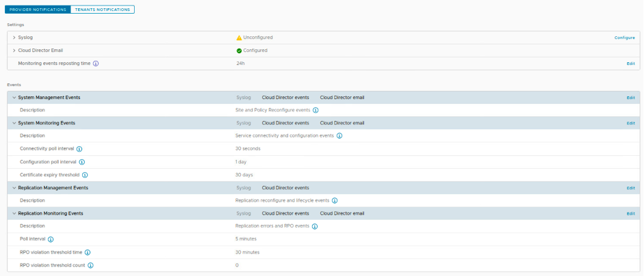
Task: Click the Configured status text
Action: click(255, 51)
